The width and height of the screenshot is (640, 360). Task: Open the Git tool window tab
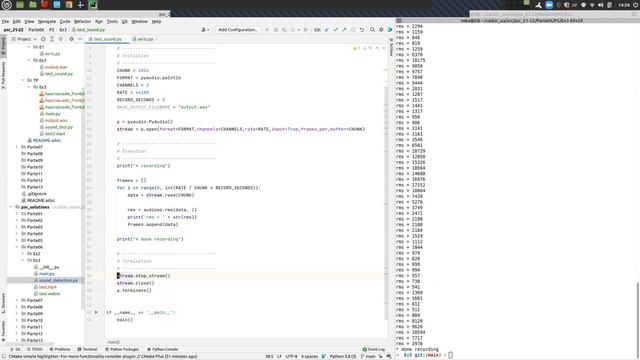click(x=15, y=349)
